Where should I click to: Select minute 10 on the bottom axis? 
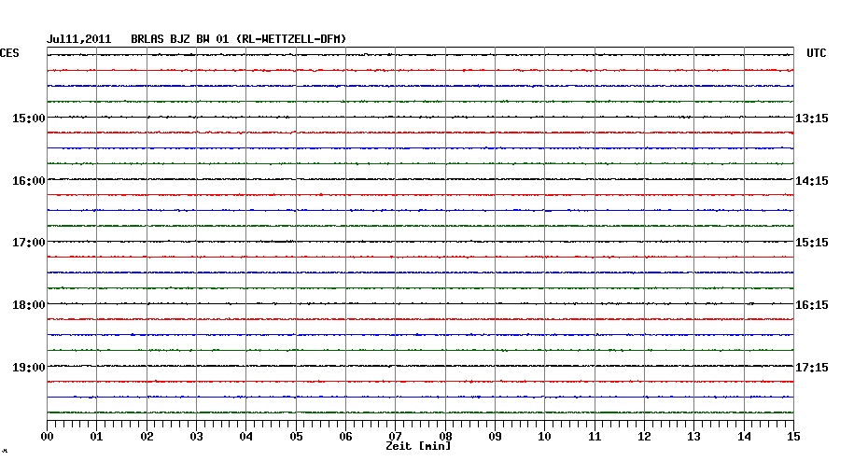(x=545, y=437)
